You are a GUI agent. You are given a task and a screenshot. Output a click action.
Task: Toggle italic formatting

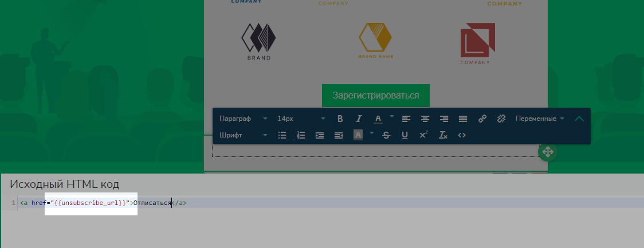[359, 119]
